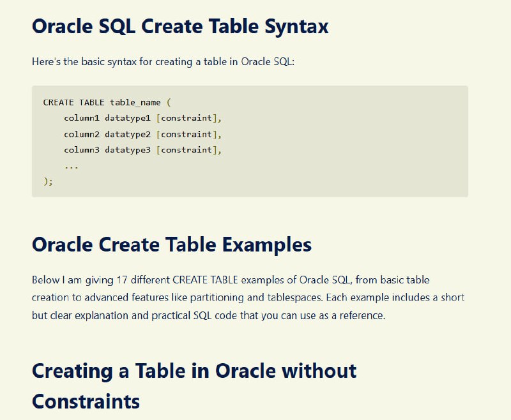The image size is (511, 420).
Task: Click 'datatype2' in the code block
Action: click(128, 134)
